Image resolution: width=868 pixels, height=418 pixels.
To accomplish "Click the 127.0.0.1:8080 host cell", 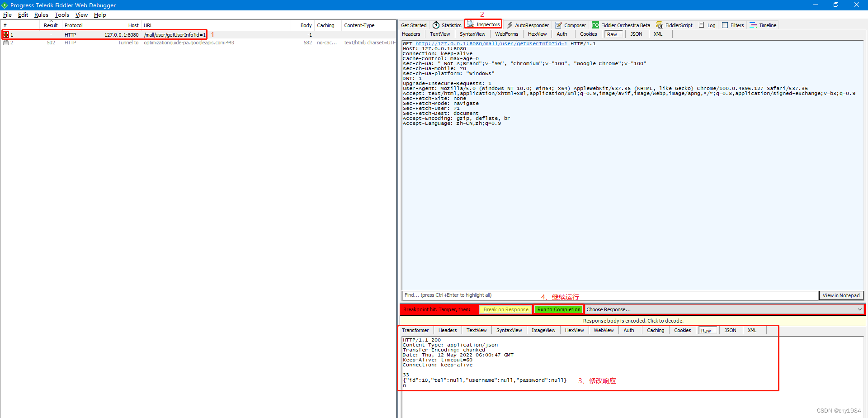I will point(122,35).
